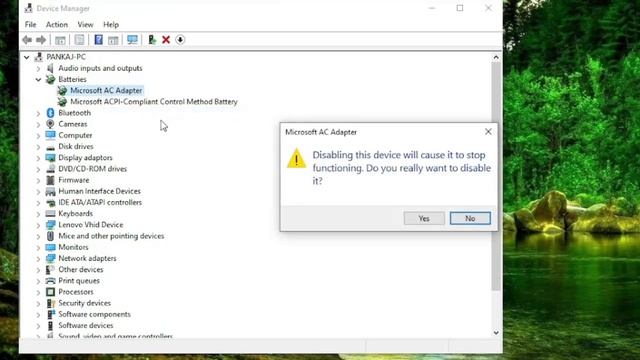
Task: Select Software devices label
Action: click(x=86, y=325)
